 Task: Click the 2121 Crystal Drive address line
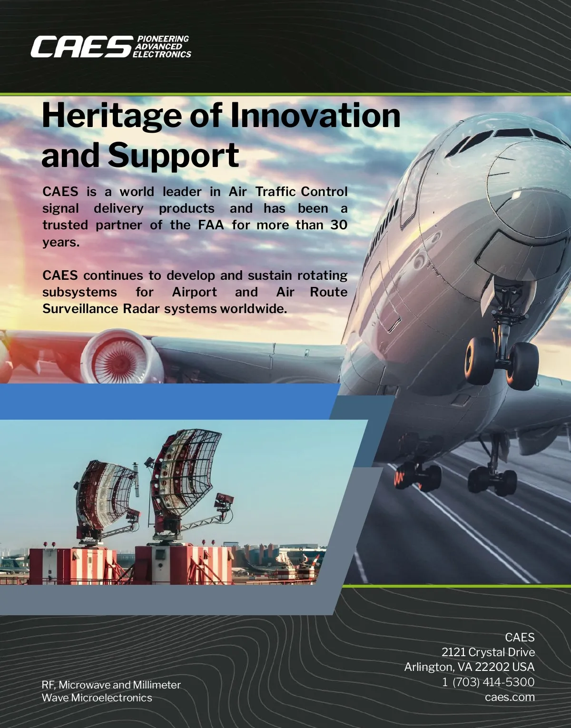pyautogui.click(x=488, y=652)
